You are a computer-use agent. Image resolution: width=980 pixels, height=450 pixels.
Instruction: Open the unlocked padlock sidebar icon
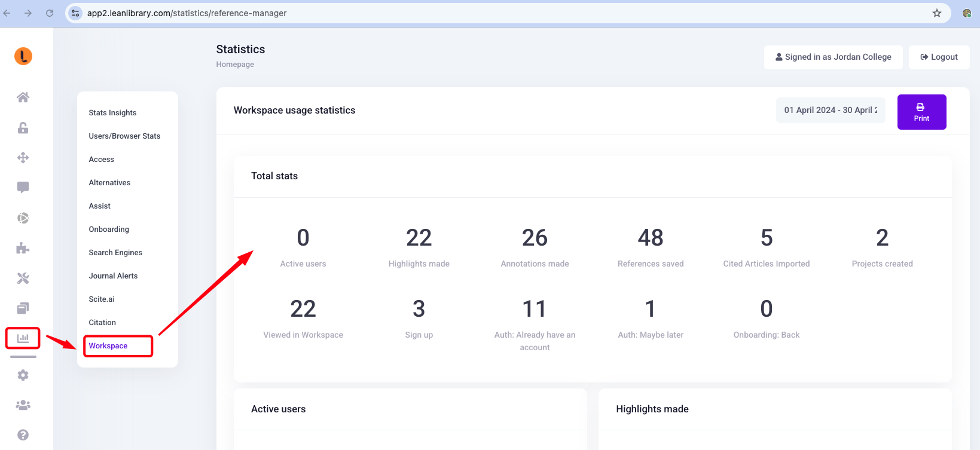23,128
